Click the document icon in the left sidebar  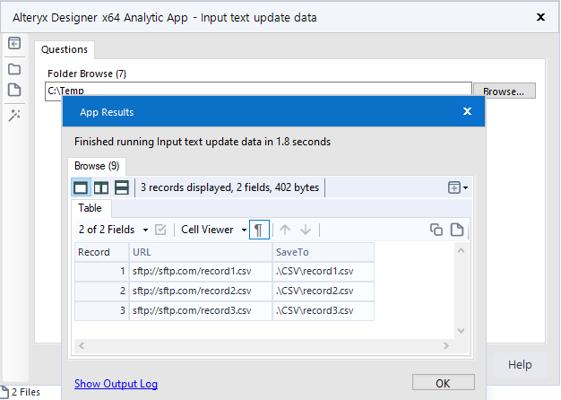(x=14, y=90)
